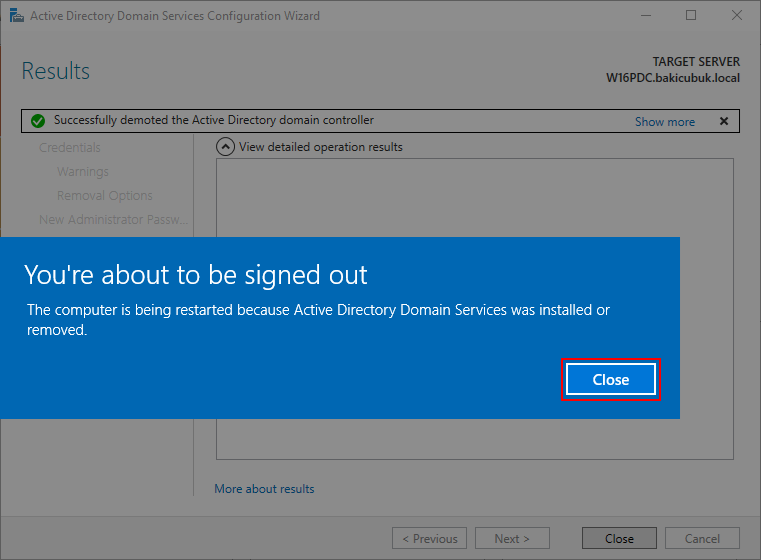The image size is (761, 560).
Task: Maximize the configuration wizard window
Action: click(x=691, y=16)
